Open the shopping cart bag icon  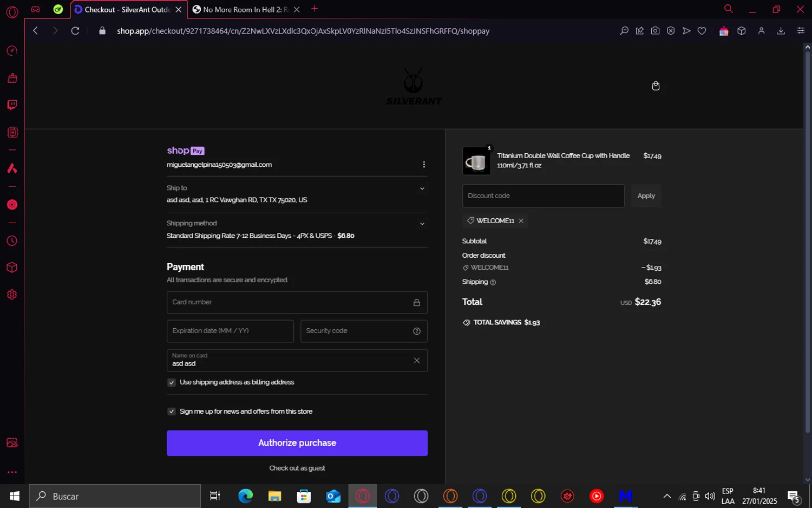(656, 86)
